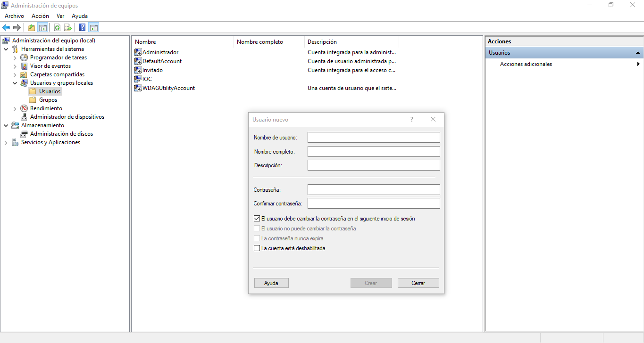Open the Acción menu
644x343 pixels.
tap(40, 16)
